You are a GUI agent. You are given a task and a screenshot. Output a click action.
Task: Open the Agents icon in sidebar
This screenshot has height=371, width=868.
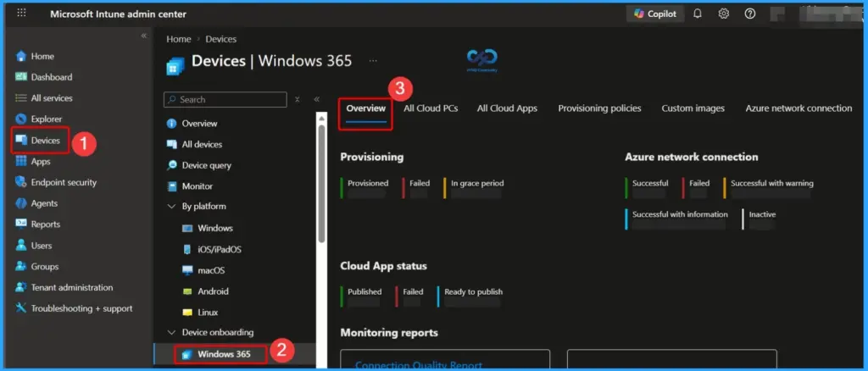[21, 203]
